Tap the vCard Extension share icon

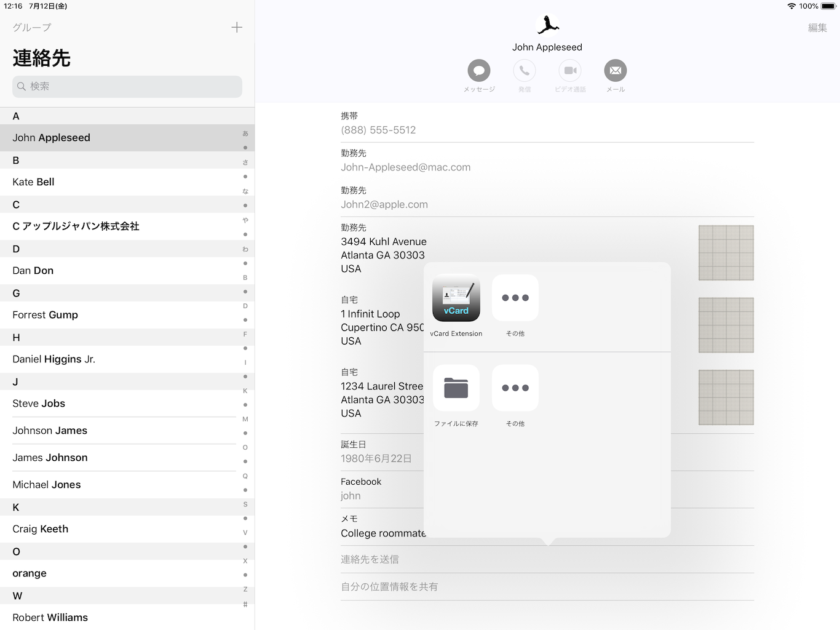click(456, 298)
